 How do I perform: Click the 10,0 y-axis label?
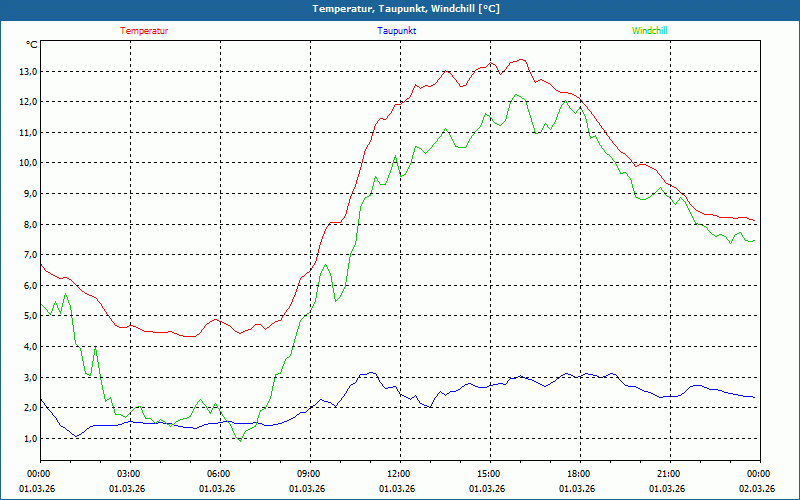[x=28, y=163]
